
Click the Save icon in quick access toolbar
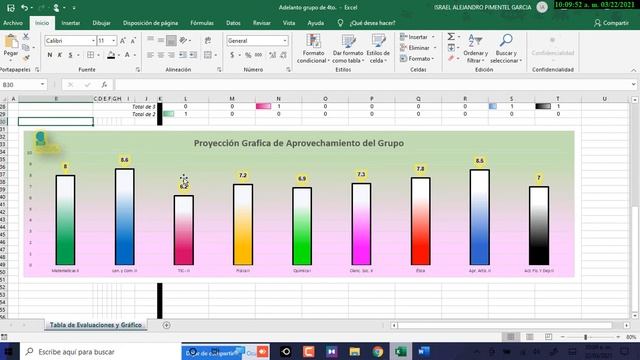(11, 8)
